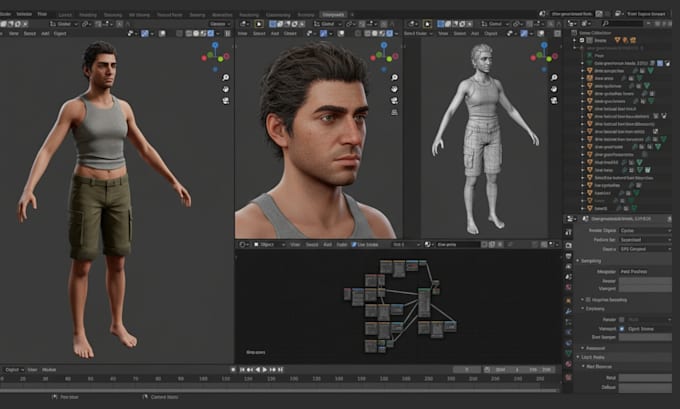The height and width of the screenshot is (409, 680).
Task: Open Device dropdown showing GPU Compute
Action: point(645,249)
